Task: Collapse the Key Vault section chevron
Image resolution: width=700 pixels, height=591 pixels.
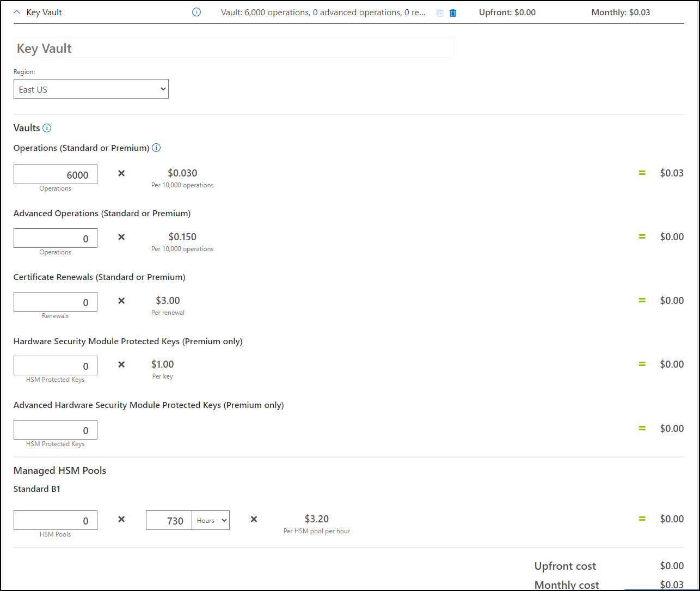Action: pyautogui.click(x=17, y=12)
